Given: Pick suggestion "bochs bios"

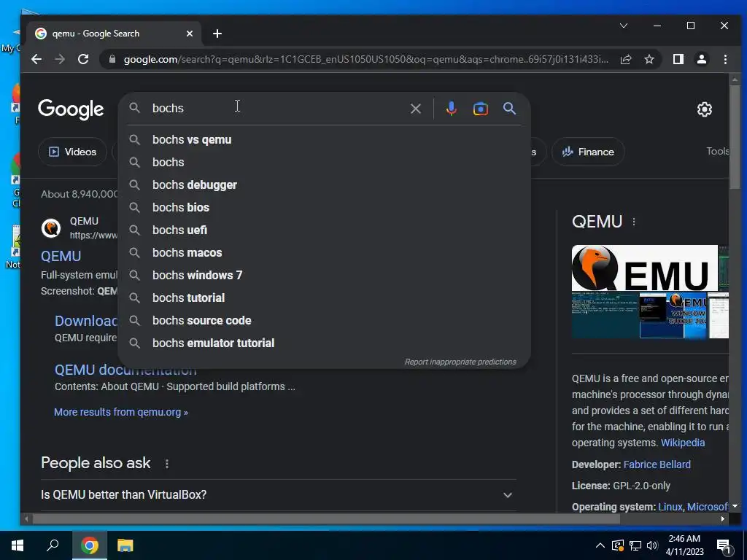Looking at the screenshot, I should (x=324, y=208).
